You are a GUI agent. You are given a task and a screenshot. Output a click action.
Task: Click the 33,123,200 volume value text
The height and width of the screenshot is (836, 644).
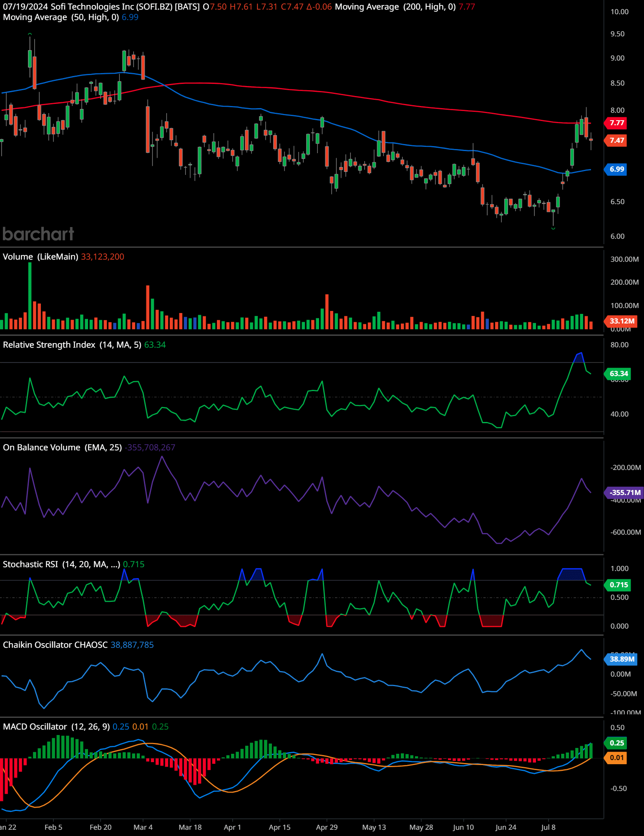point(103,257)
